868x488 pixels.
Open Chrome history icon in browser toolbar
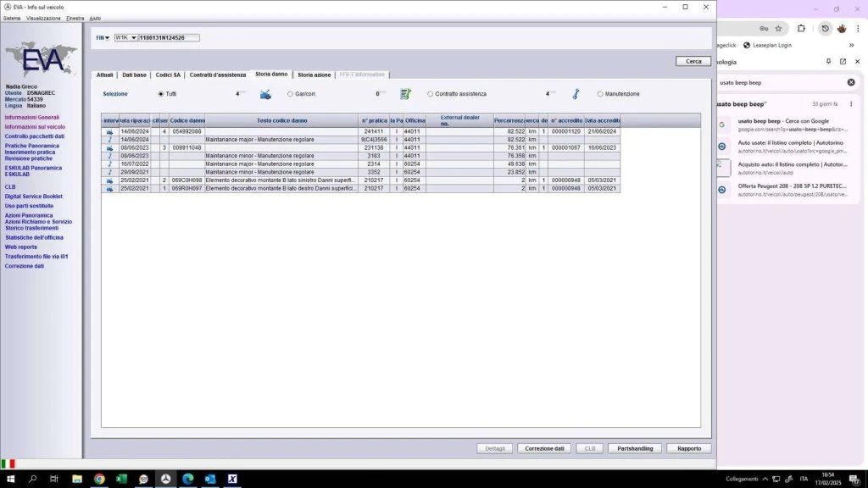(825, 28)
